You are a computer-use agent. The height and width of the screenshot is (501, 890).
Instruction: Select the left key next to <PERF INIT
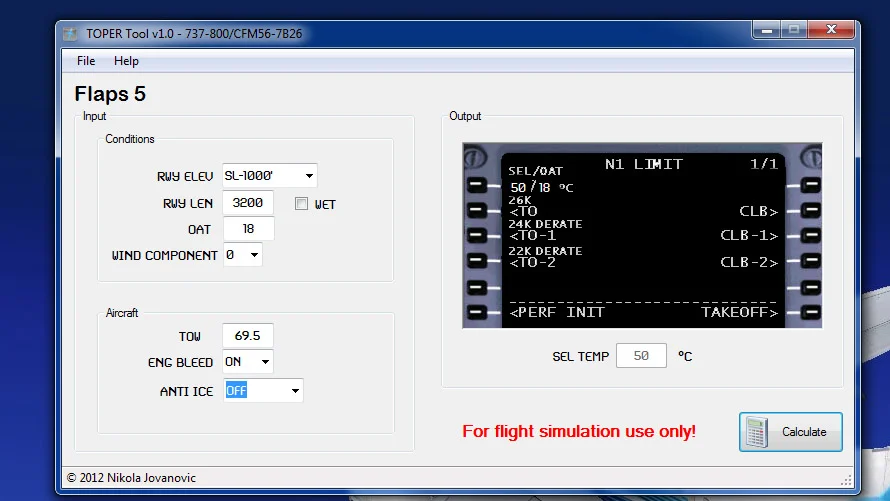coord(476,312)
